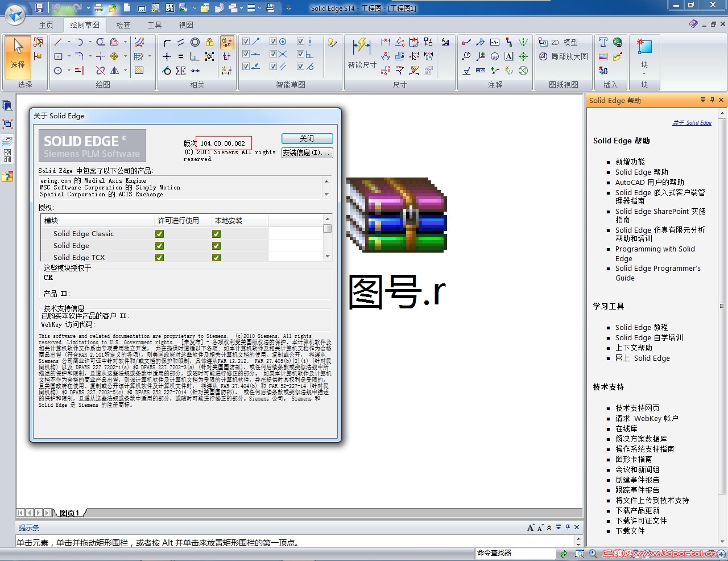Screen dimensions: 728x561
Task: Apply the Concentric relationship tool
Action: [195, 42]
